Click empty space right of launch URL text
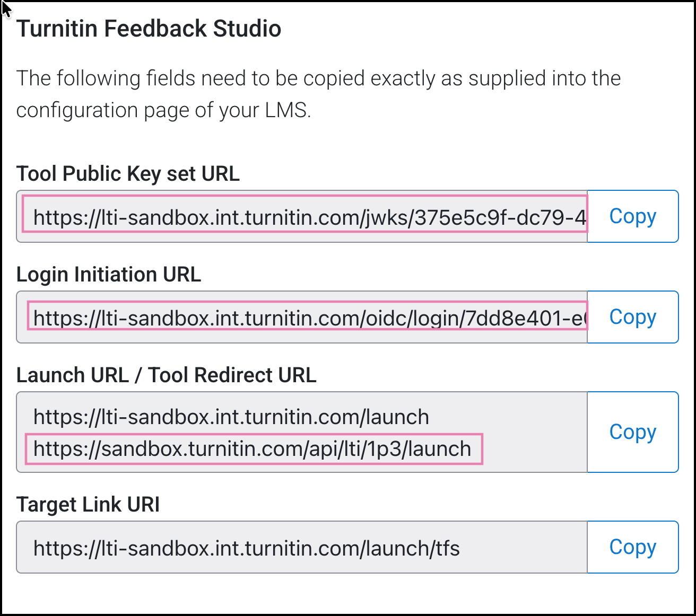The width and height of the screenshot is (696, 616). coord(509,418)
